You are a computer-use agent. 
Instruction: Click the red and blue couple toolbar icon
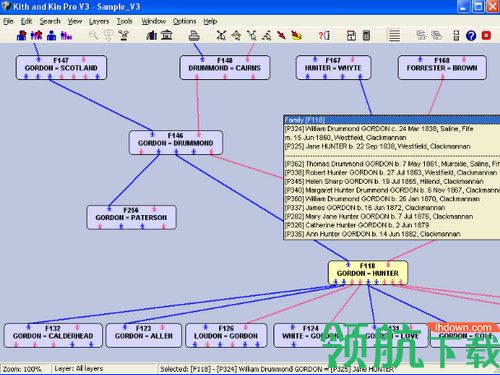(22, 35)
